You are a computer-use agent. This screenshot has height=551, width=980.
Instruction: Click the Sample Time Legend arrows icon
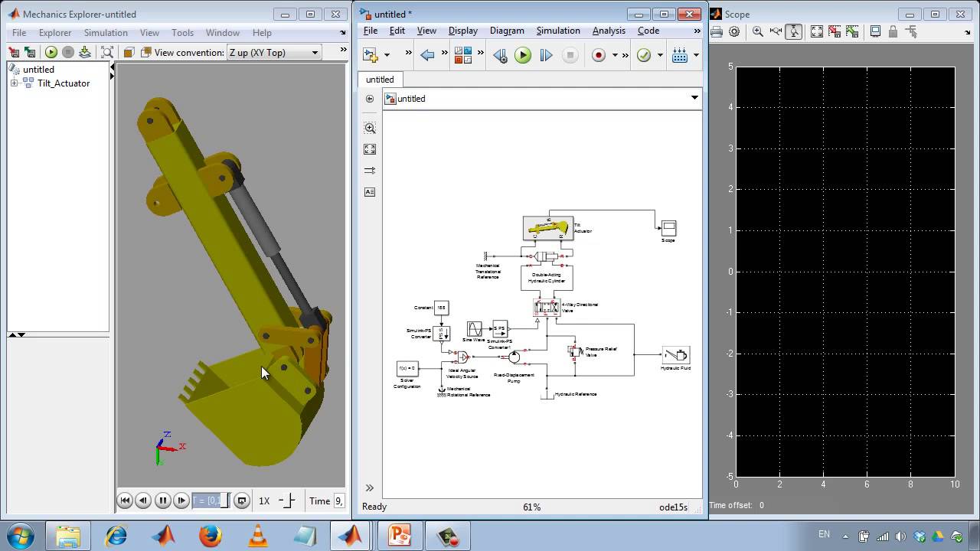tap(370, 171)
